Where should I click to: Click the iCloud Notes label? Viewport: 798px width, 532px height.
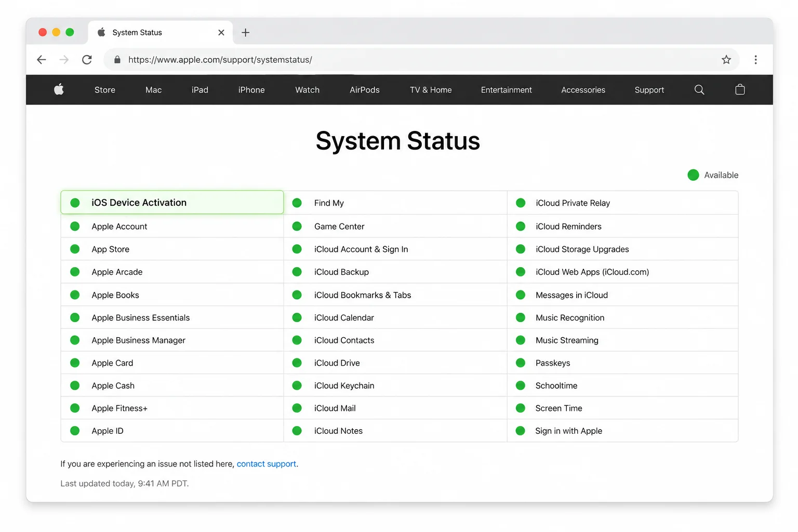click(x=338, y=431)
